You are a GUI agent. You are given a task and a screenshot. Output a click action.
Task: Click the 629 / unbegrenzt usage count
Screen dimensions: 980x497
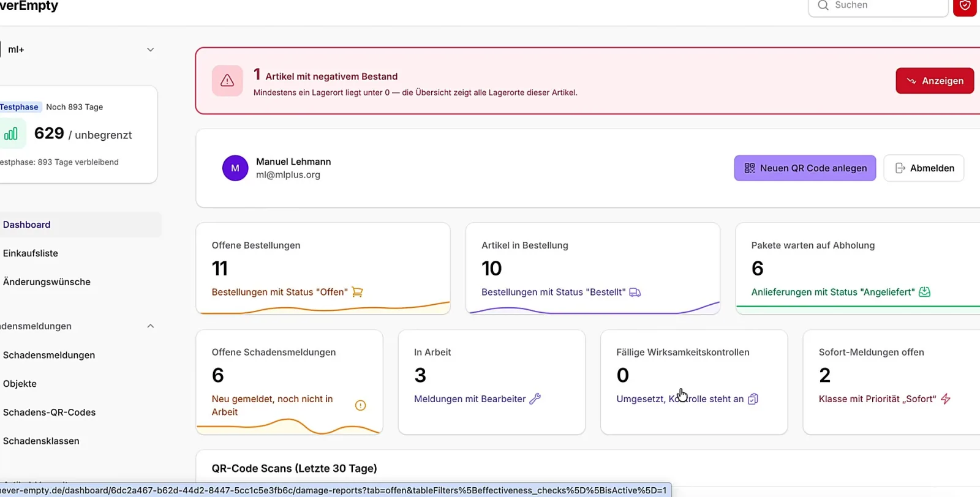coord(83,134)
